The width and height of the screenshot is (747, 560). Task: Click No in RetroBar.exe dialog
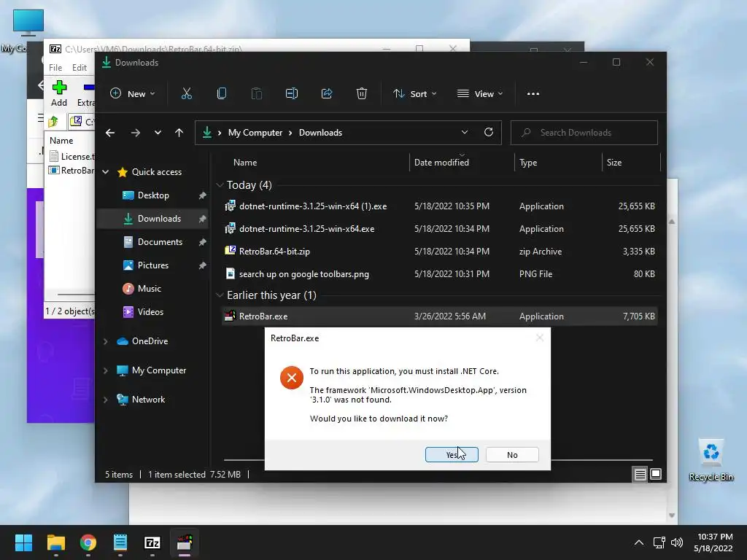(x=512, y=455)
